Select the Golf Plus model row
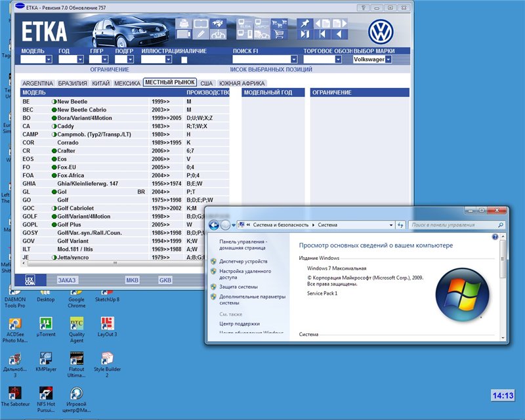Viewport: 525px width, 420px height. click(113, 224)
